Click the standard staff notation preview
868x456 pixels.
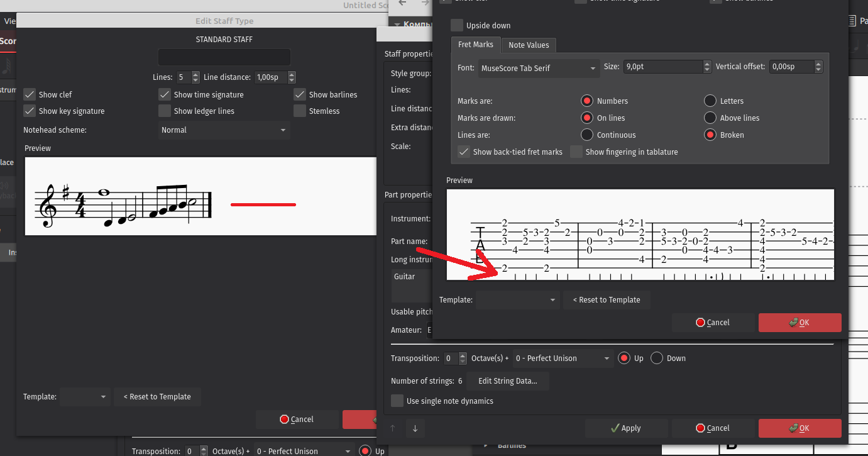click(x=201, y=196)
